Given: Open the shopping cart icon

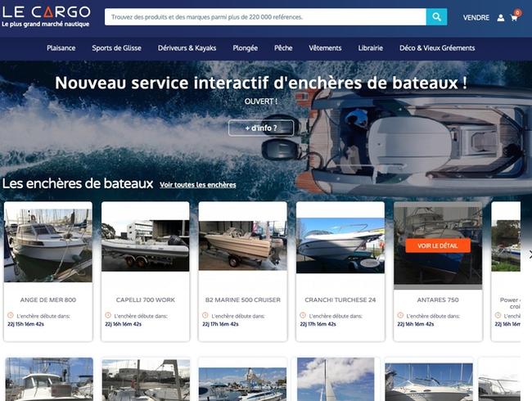Looking at the screenshot, I should pyautogui.click(x=514, y=18).
